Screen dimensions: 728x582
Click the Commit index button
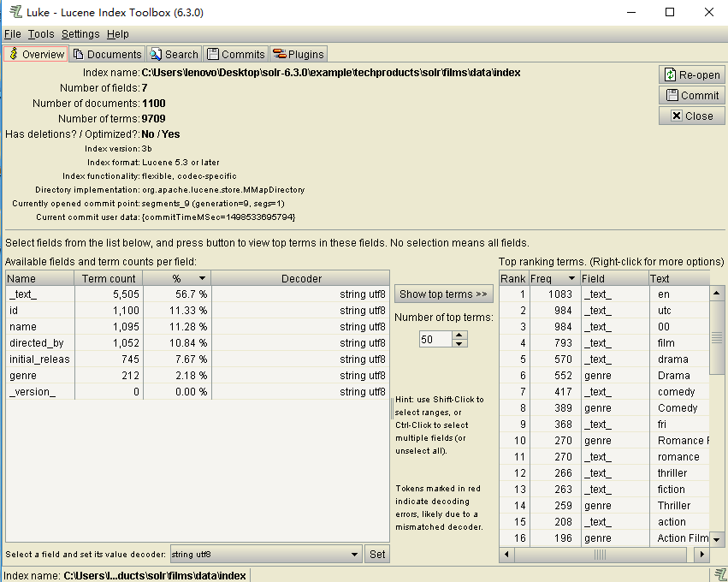(692, 95)
